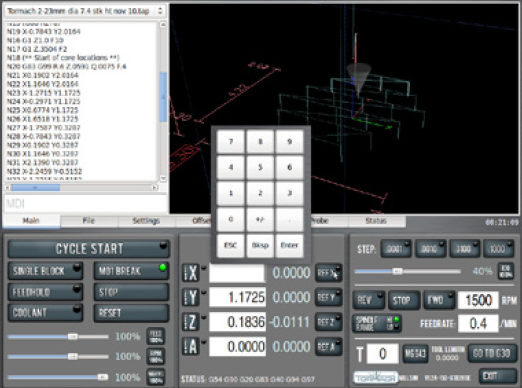Start spindle forward with FWD
This screenshot has height=388, width=522.
pos(439,300)
